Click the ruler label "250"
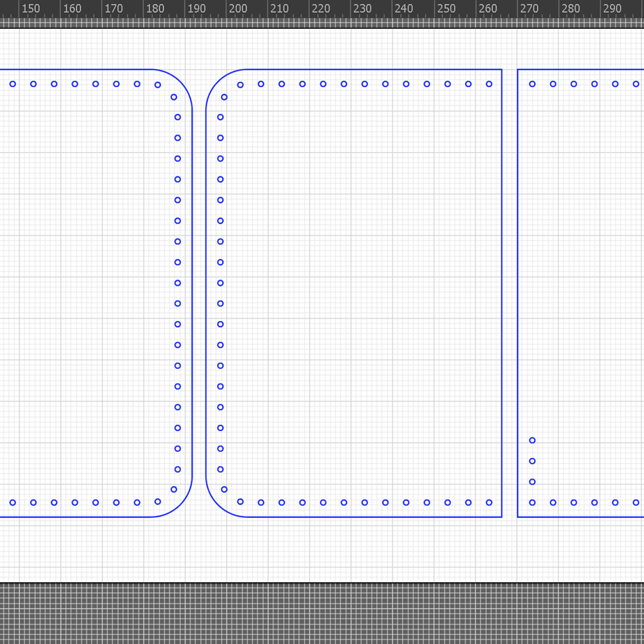The height and width of the screenshot is (644, 644). click(446, 8)
